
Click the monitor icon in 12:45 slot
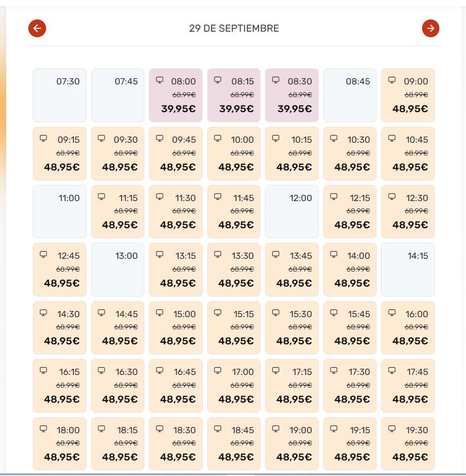43,254
